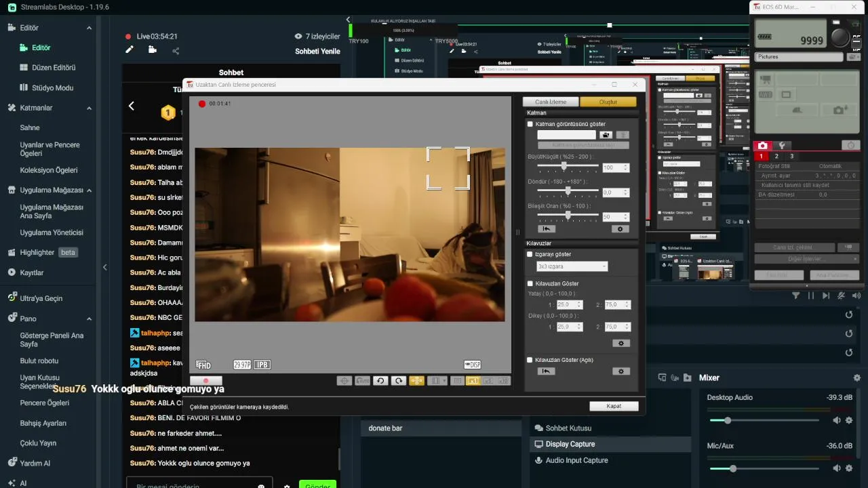Reset Katman overlay values
The width and height of the screenshot is (868, 488).
(x=546, y=229)
